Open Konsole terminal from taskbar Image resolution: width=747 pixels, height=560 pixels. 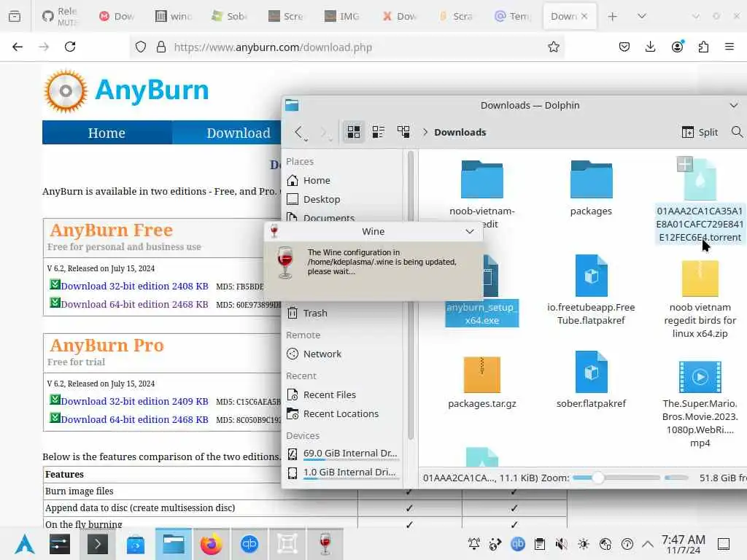[97, 544]
